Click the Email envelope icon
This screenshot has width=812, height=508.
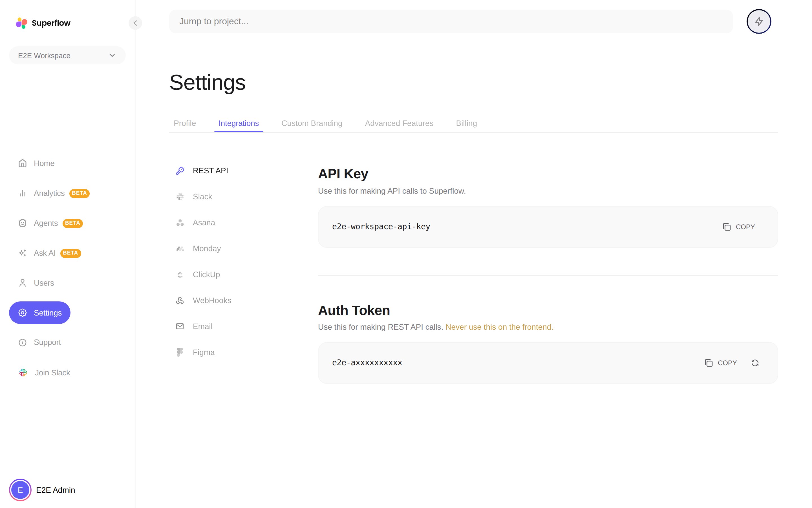click(x=180, y=326)
